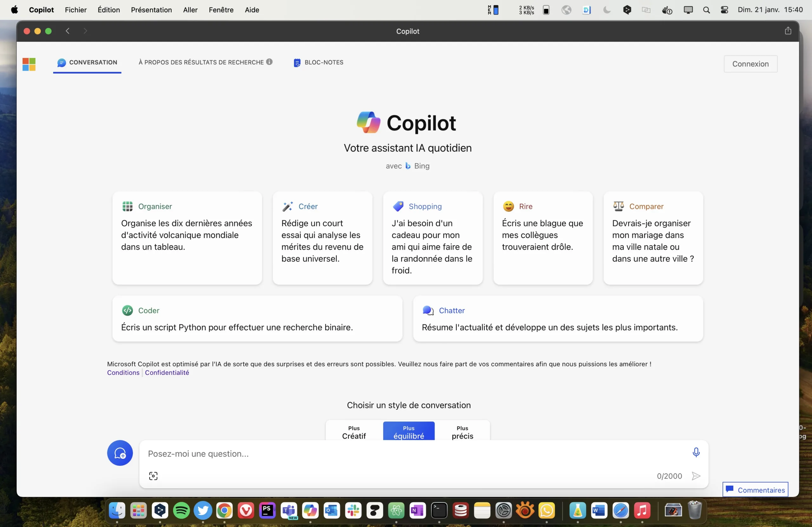Open the À PROPOS DES RÉSULTATS DE RECHERCHE tab
The height and width of the screenshot is (527, 812).
(x=205, y=62)
